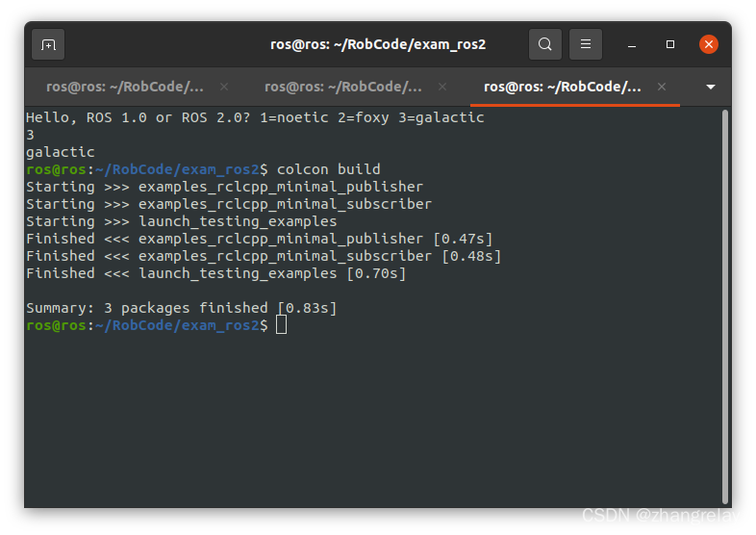
Task: Click the cursor at the final prompt
Action: [281, 325]
